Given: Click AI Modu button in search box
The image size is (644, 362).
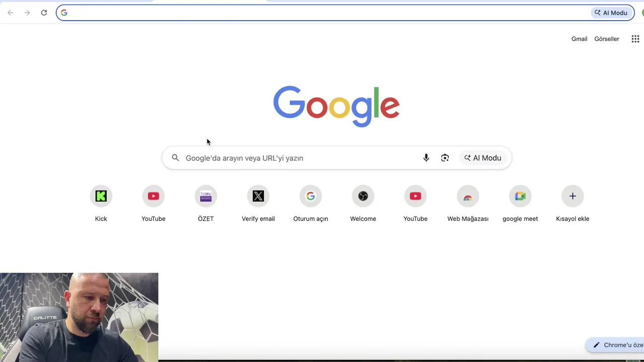Looking at the screenshot, I should pyautogui.click(x=482, y=158).
